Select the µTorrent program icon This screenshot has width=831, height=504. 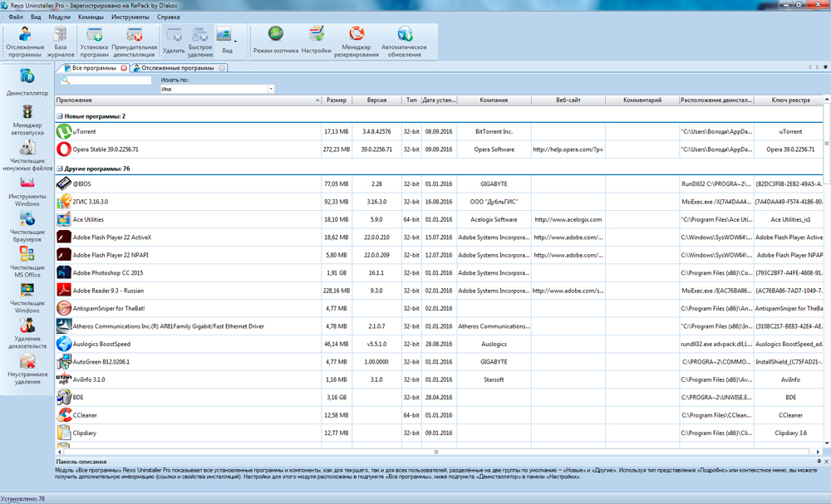tap(64, 131)
